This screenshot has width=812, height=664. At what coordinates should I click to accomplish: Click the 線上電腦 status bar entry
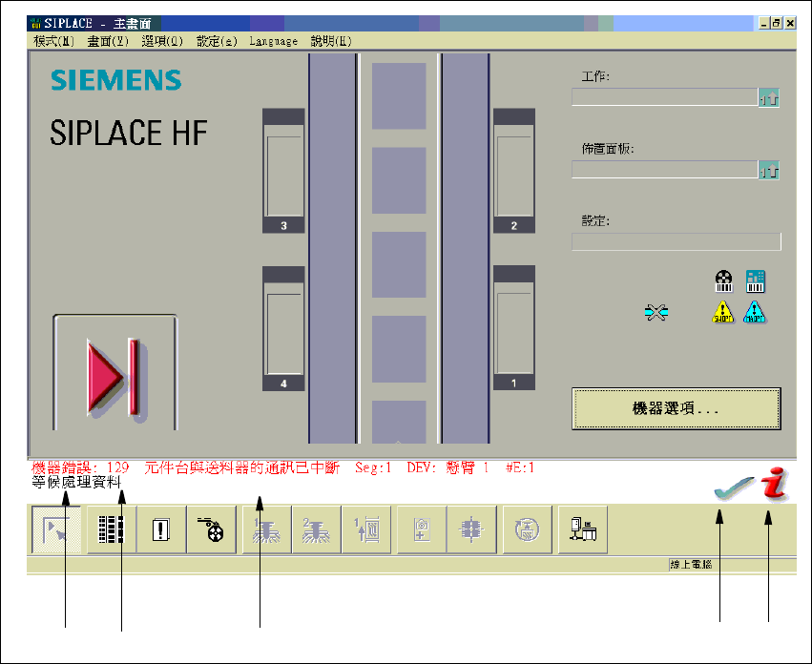(x=691, y=565)
